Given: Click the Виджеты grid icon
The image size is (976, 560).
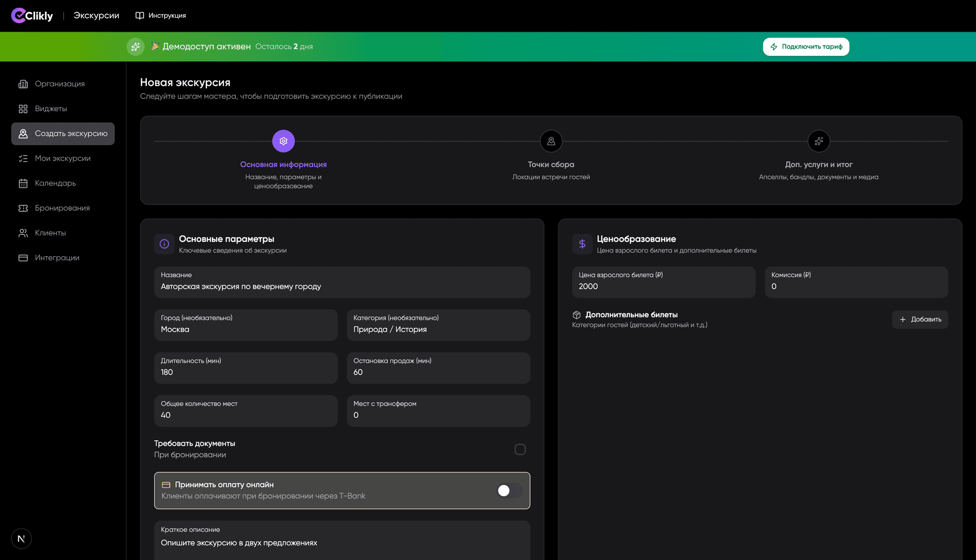Looking at the screenshot, I should point(23,109).
